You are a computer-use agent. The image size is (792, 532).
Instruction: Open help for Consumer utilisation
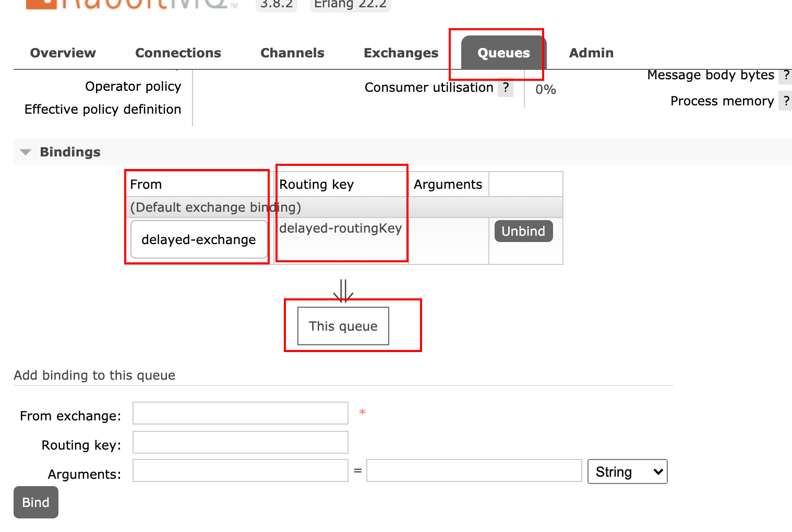click(x=505, y=88)
